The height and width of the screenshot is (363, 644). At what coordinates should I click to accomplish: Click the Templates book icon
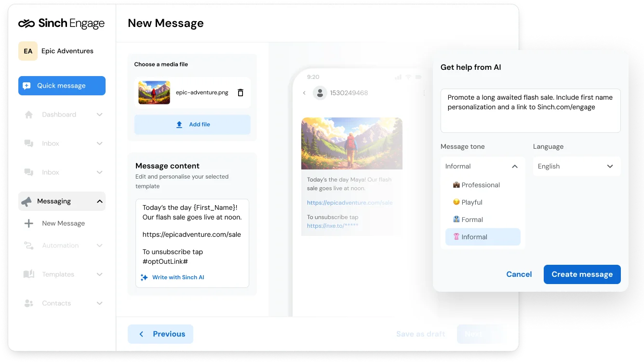[x=29, y=274]
